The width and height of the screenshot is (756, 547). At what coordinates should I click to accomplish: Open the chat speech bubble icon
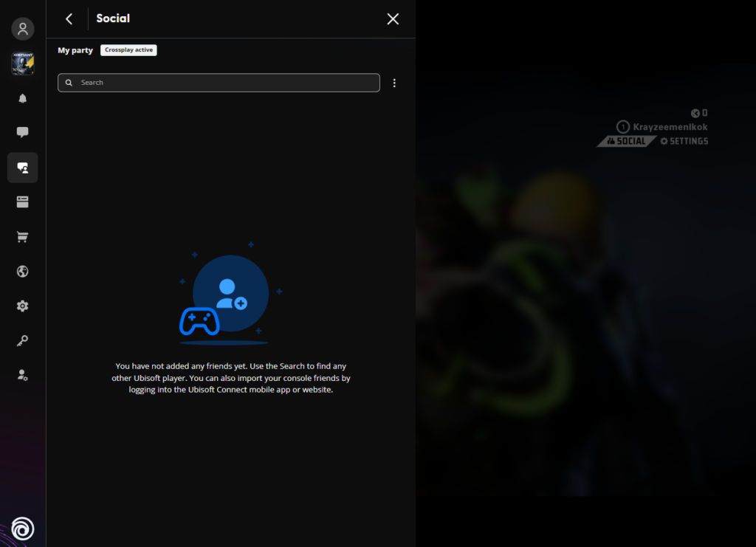coord(23,133)
